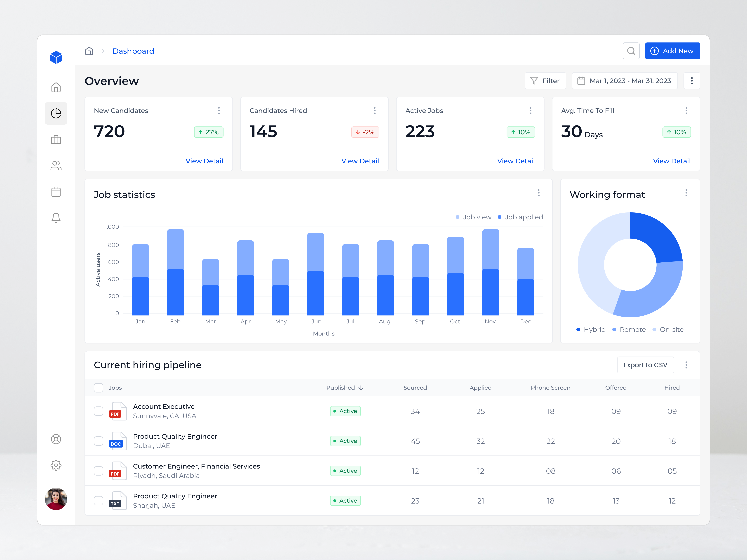Open the Dashboard breadcrumb item
This screenshot has height=560, width=747.
[133, 51]
